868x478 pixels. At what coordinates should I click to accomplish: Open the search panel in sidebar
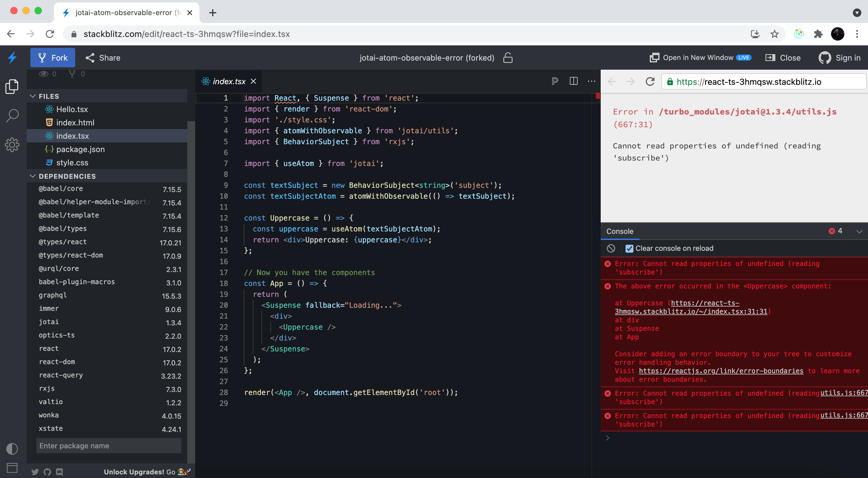(12, 115)
